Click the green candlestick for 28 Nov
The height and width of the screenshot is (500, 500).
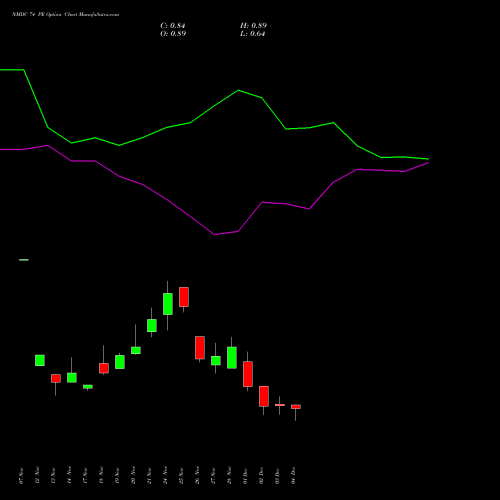tap(232, 358)
